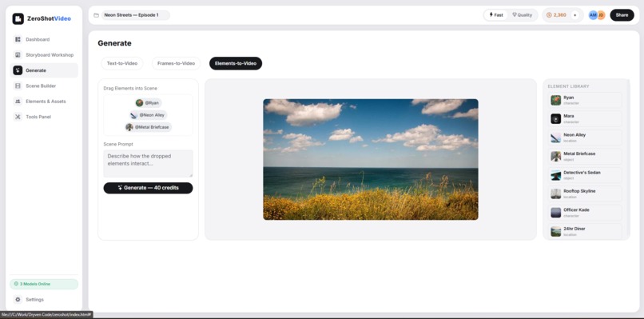Click the @Ryan element chip
The image size is (644, 319).
coord(149,103)
